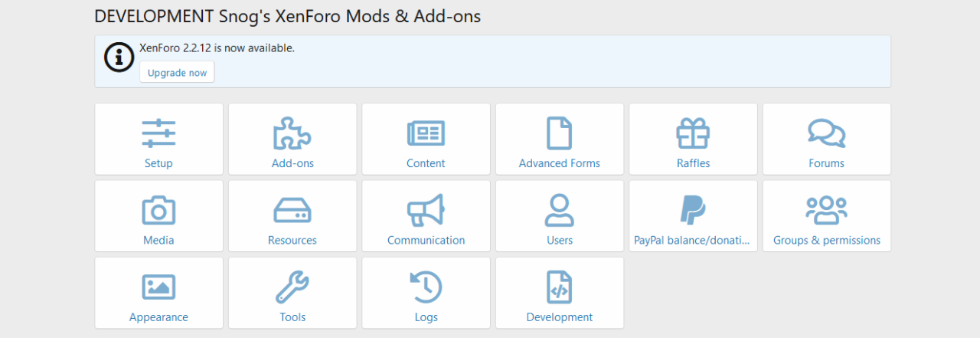Click the Logs history clock icon

tap(426, 287)
